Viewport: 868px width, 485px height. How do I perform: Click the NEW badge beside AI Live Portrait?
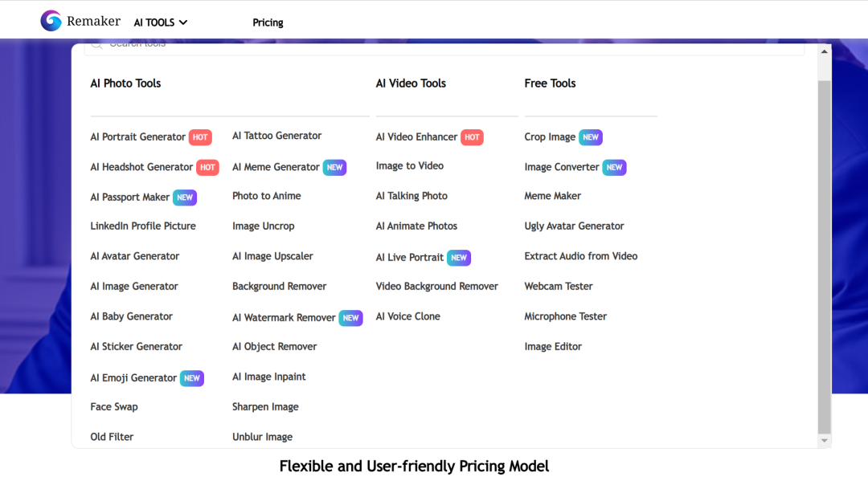pyautogui.click(x=459, y=258)
